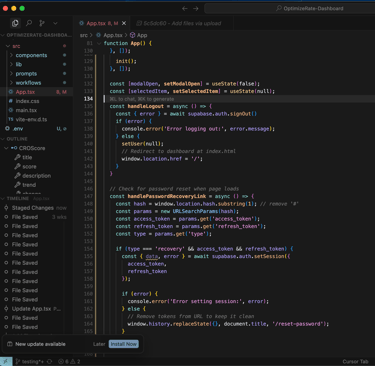375x366 pixels.
Task: Select the 'score' property in the outline
Action: click(x=29, y=167)
